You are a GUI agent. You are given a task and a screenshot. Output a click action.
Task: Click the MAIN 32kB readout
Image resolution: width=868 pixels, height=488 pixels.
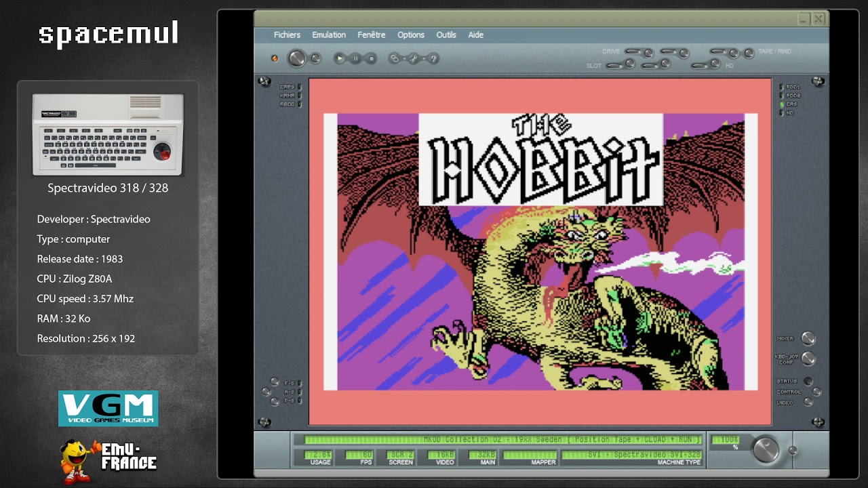click(x=483, y=455)
